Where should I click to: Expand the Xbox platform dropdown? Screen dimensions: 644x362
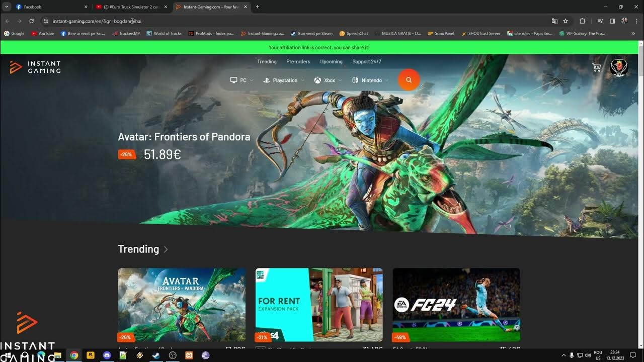coord(328,80)
